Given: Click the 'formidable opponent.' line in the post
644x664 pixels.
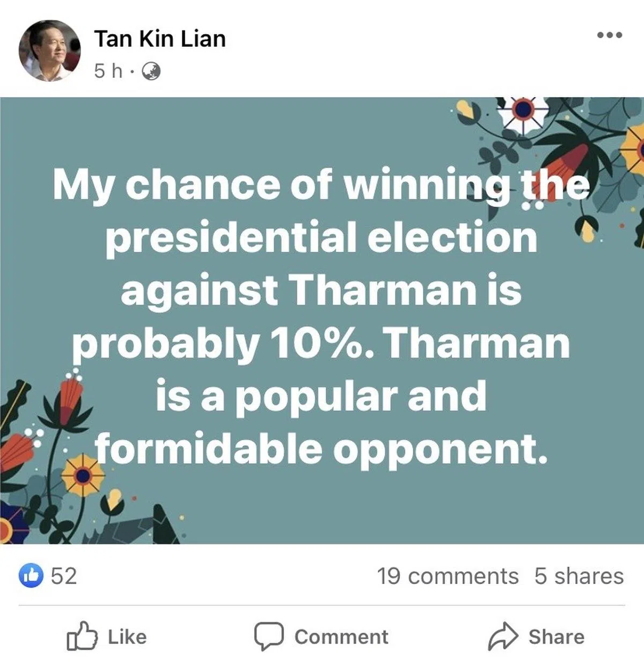Looking at the screenshot, I should (x=322, y=449).
